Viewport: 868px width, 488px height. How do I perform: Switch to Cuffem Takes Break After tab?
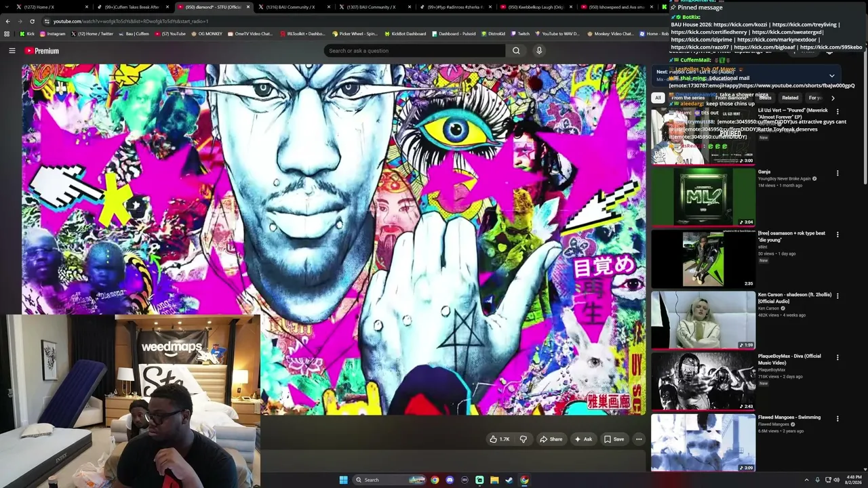132,7
